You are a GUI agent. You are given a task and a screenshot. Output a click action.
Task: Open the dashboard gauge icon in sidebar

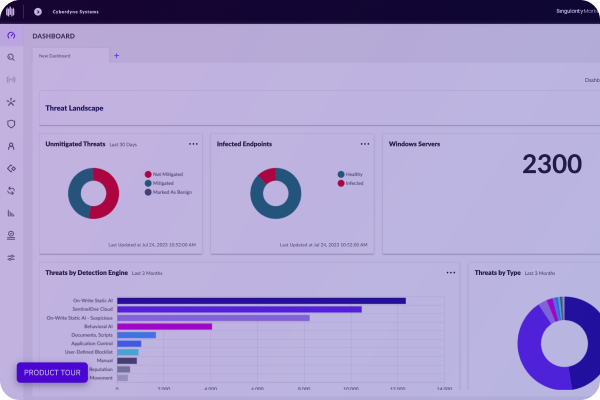pyautogui.click(x=11, y=36)
